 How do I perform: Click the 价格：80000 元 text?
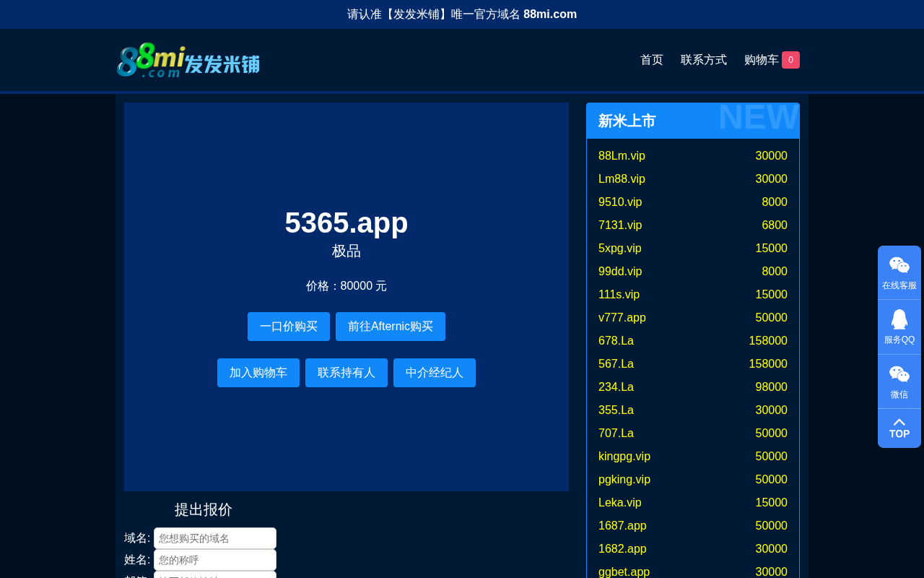346,286
